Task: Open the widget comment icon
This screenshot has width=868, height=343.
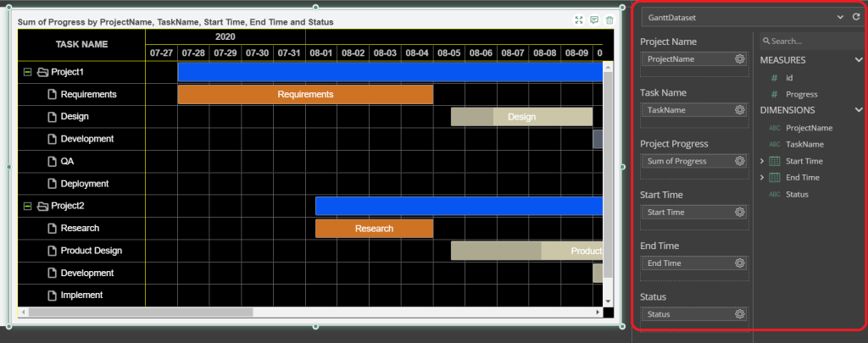Action: point(594,20)
